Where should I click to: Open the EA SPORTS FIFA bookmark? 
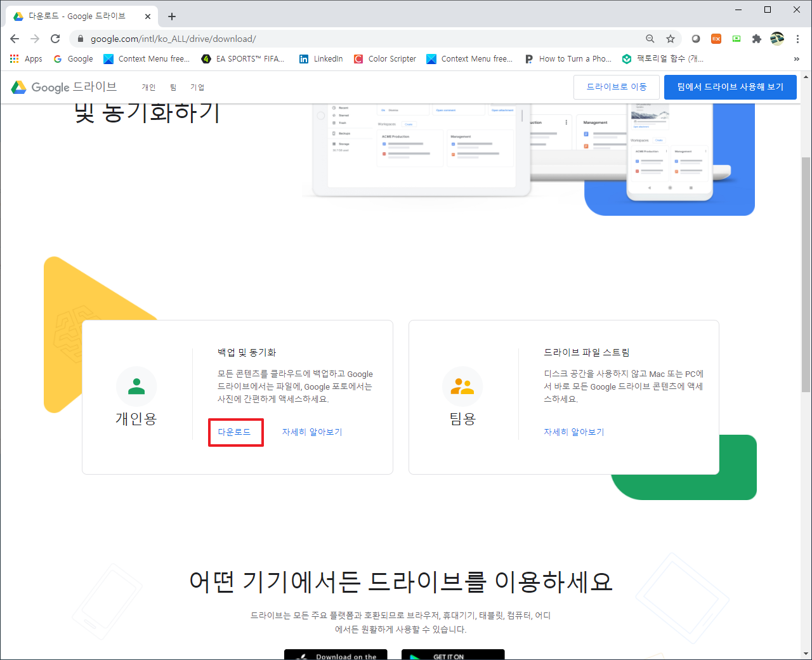243,59
